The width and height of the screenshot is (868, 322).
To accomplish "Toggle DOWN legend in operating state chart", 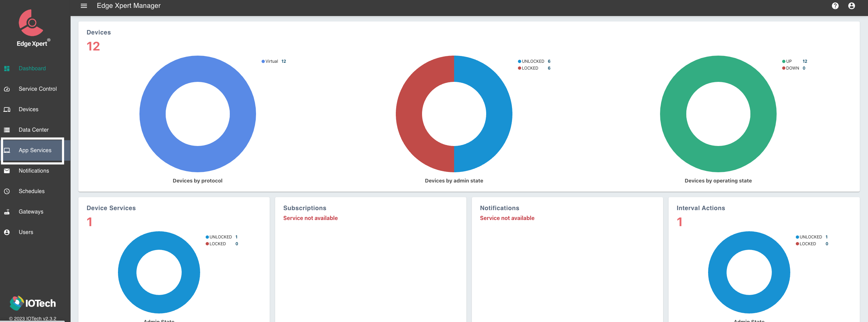I will click(x=794, y=68).
